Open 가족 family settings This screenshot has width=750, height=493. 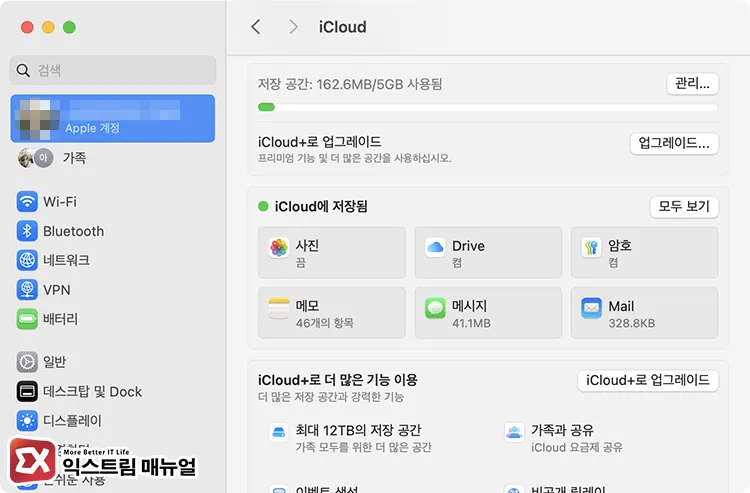(x=74, y=158)
